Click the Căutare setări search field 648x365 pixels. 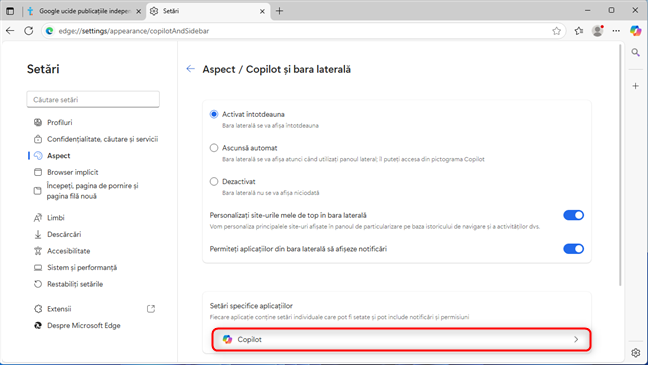coord(93,100)
